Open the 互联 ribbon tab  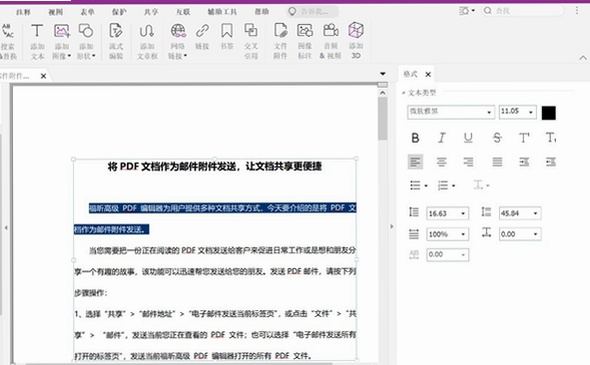coord(183,12)
